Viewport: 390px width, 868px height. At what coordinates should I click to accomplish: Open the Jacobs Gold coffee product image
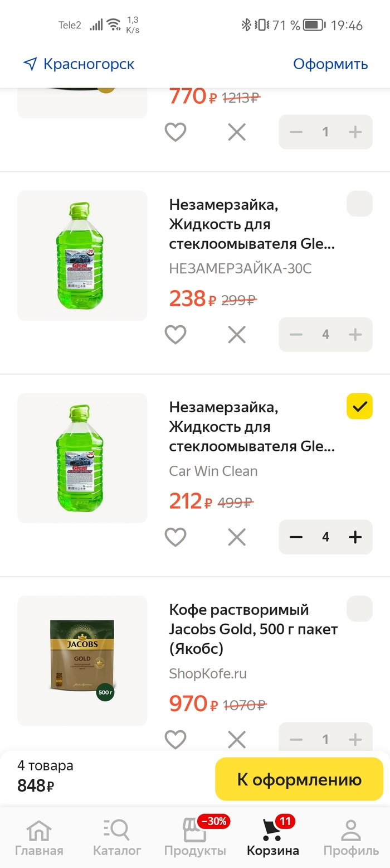click(82, 660)
